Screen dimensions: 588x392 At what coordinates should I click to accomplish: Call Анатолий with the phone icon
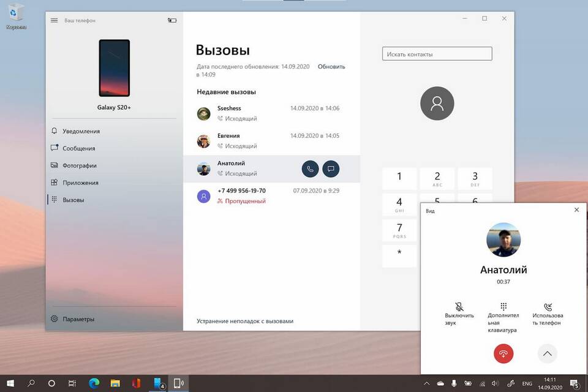310,169
